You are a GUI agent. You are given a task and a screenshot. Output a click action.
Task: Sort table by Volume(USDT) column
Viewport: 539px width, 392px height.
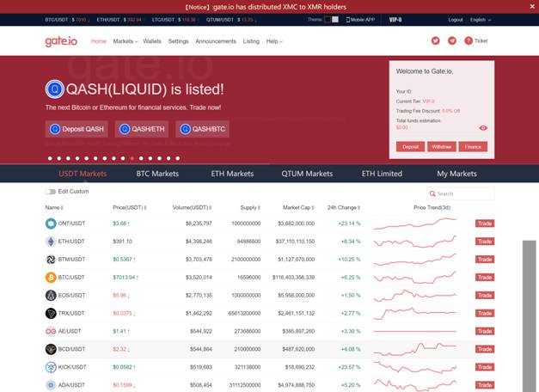tap(192, 208)
